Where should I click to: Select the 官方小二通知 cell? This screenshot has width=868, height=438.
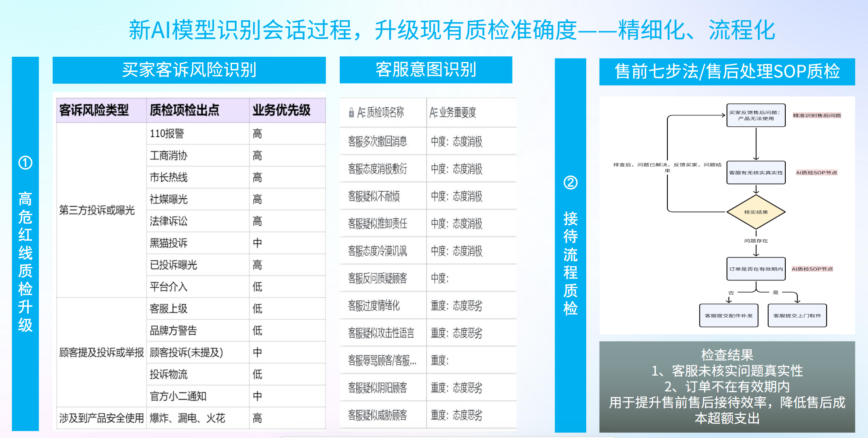point(198,396)
